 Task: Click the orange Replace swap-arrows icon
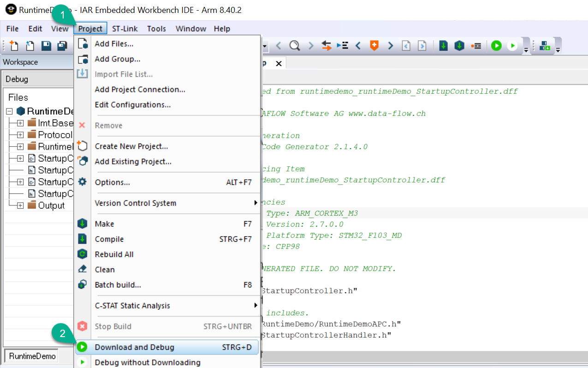click(327, 46)
